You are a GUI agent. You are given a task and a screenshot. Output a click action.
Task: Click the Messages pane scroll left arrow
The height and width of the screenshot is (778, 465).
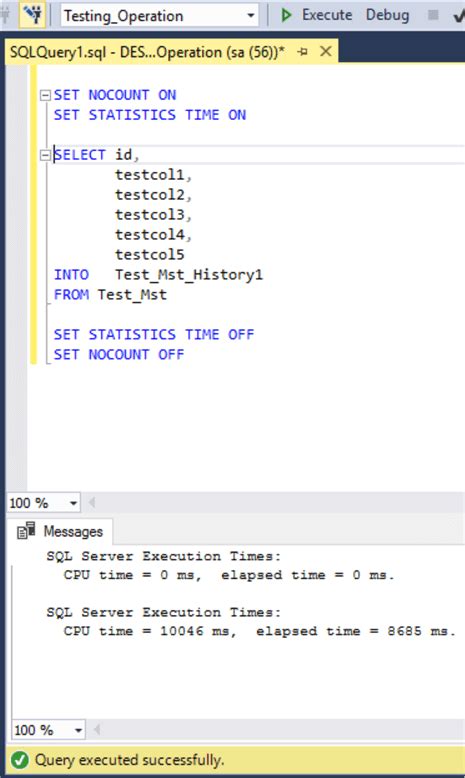click(x=97, y=729)
